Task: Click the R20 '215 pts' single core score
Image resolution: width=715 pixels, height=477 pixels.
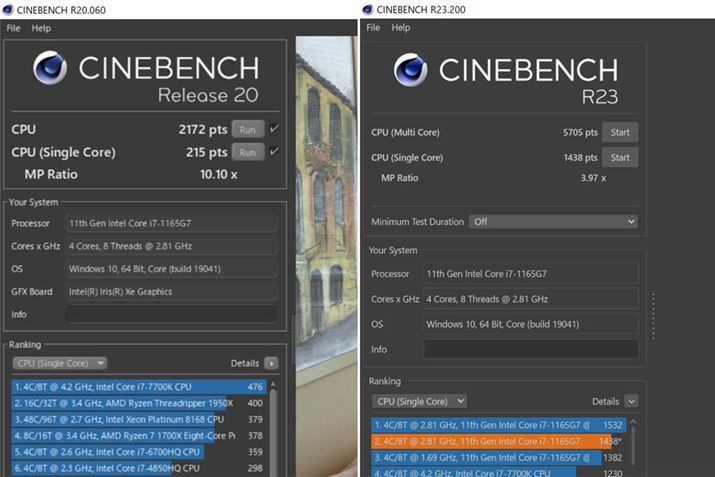Action: [x=207, y=152]
